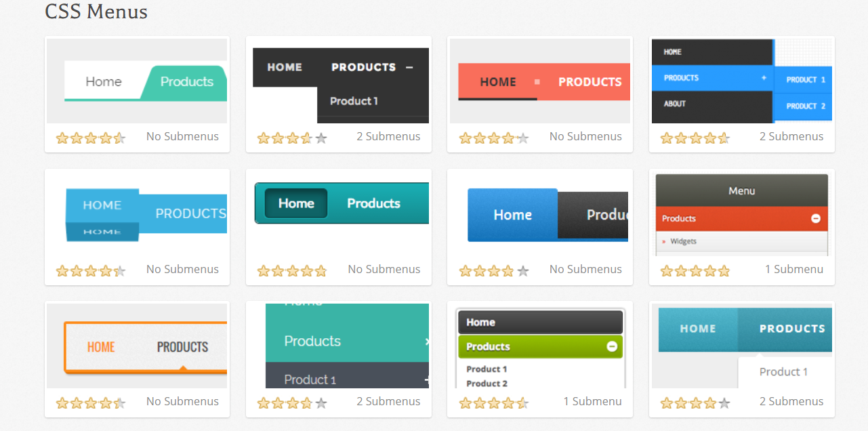This screenshot has height=431, width=868.
Task: Click stars below the orange-bordered HOME menu
Action: [90, 403]
